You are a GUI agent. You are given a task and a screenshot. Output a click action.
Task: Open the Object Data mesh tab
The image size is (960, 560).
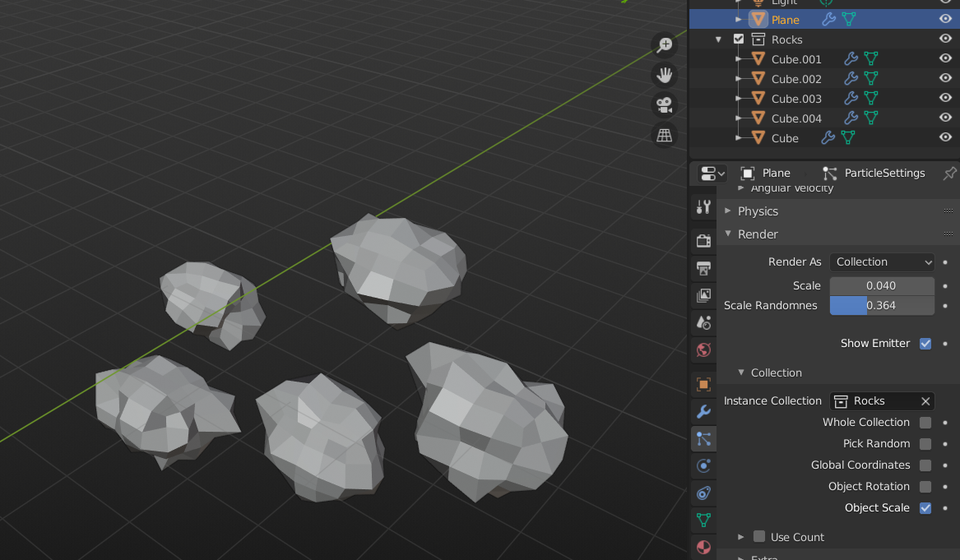point(703,521)
